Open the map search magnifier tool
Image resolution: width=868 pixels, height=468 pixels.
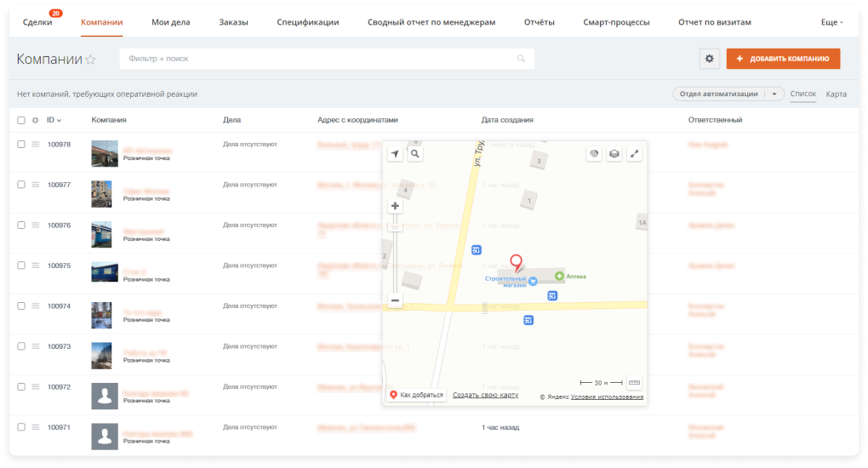(x=414, y=154)
